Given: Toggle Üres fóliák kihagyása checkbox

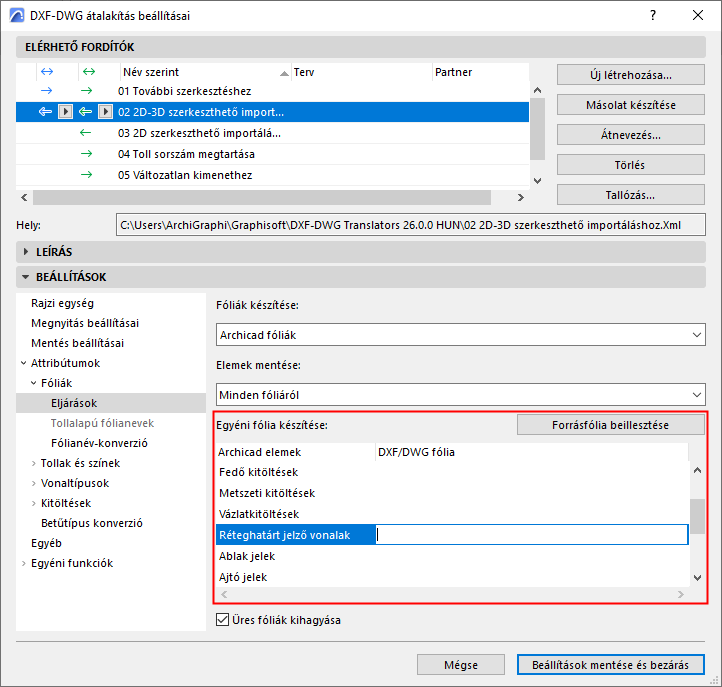Looking at the screenshot, I should [222, 619].
